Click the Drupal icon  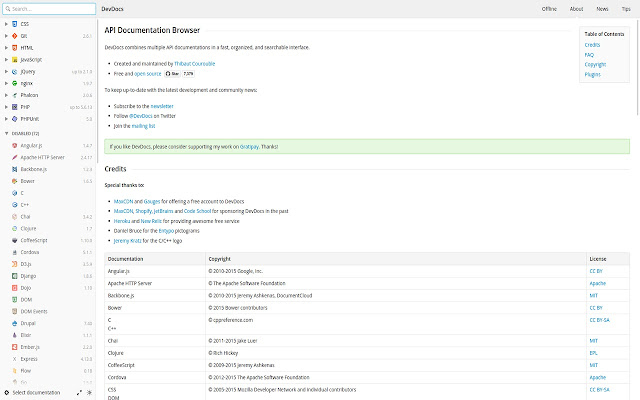pos(15,323)
